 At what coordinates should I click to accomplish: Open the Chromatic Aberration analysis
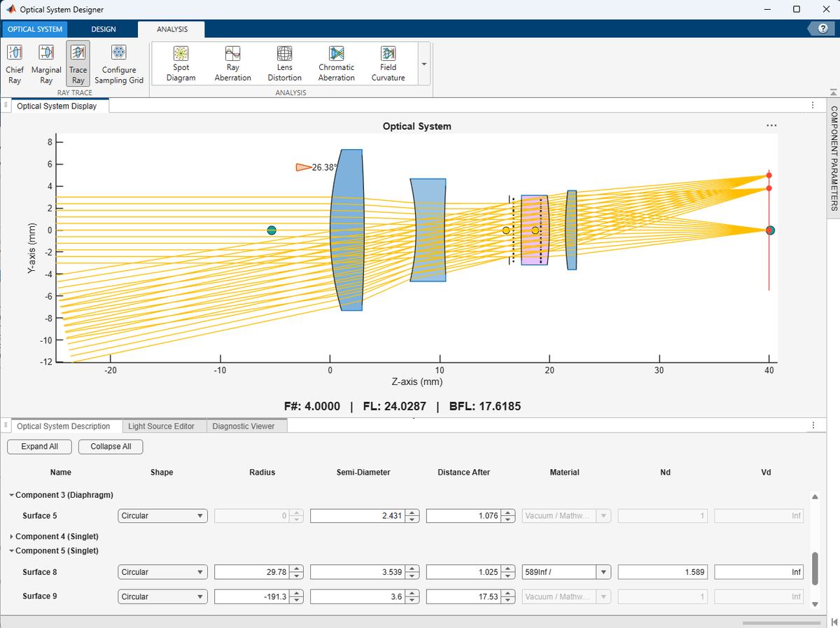coord(337,64)
